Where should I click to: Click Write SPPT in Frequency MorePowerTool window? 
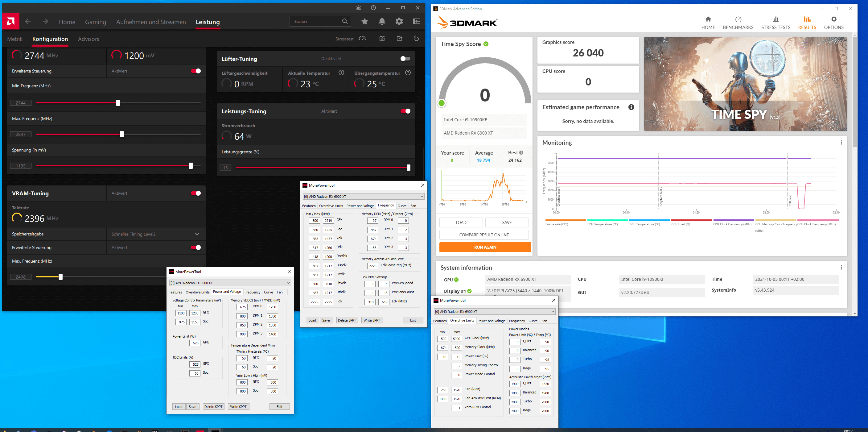(x=372, y=320)
